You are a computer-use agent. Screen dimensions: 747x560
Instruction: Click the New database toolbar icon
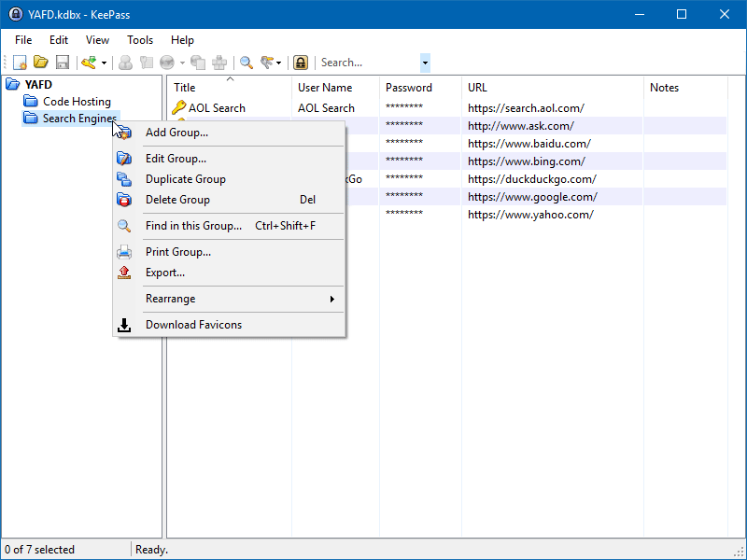point(20,63)
